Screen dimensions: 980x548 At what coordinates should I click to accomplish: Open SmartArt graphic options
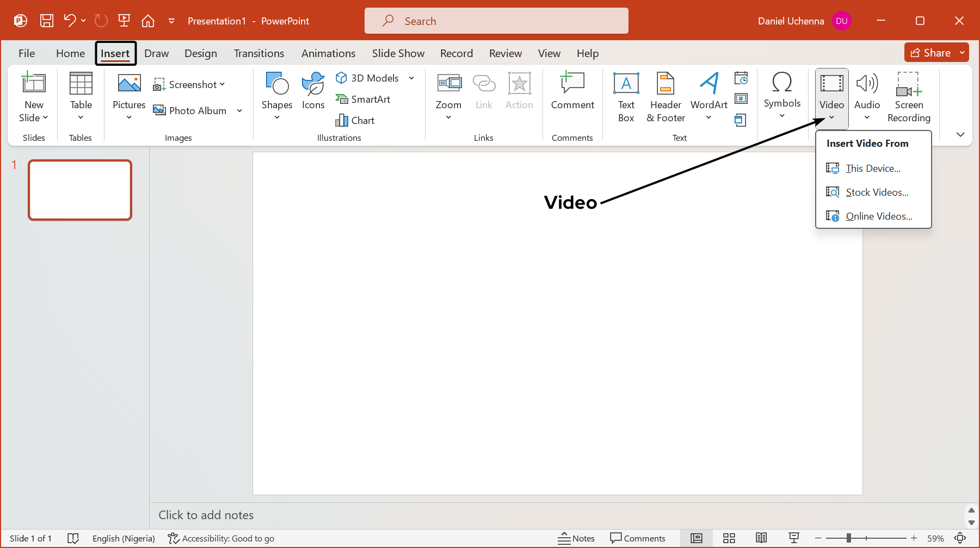[363, 99]
